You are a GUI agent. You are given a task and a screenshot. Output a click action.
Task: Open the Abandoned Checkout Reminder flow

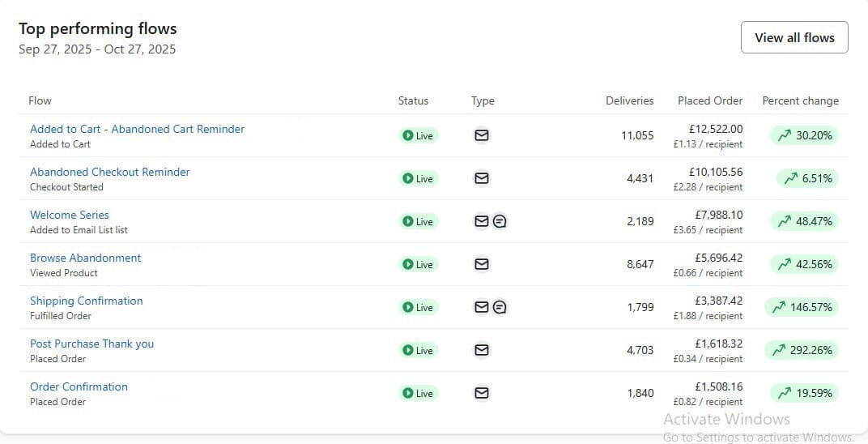click(x=110, y=172)
